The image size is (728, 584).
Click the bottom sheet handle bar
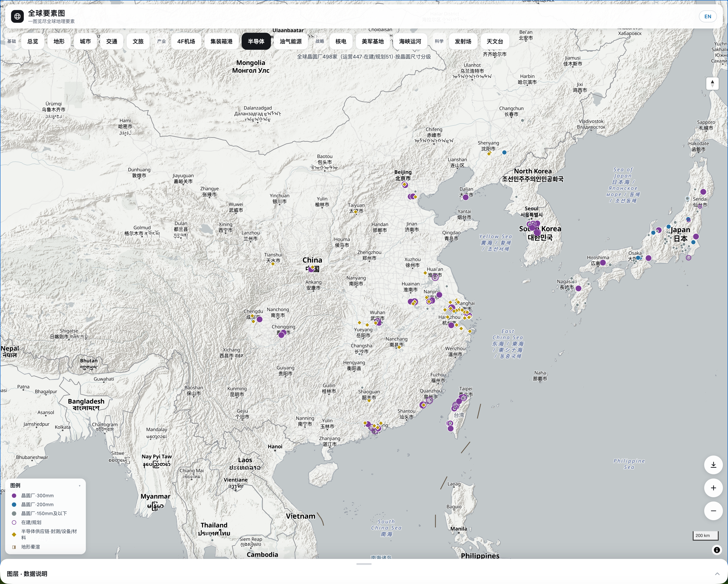pyautogui.click(x=364, y=564)
